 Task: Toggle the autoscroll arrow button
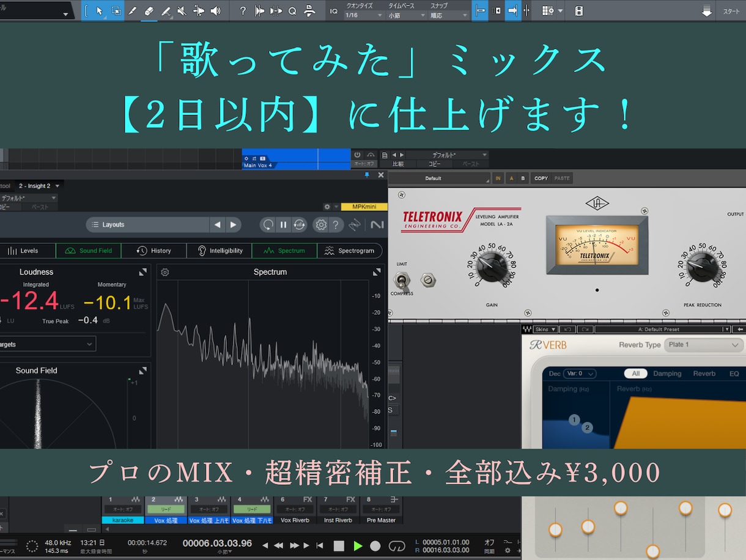512,11
